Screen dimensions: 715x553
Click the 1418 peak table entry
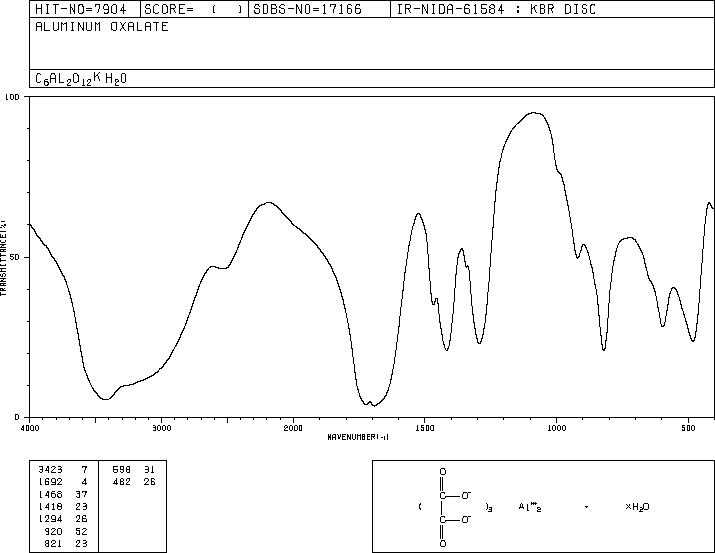point(63,506)
